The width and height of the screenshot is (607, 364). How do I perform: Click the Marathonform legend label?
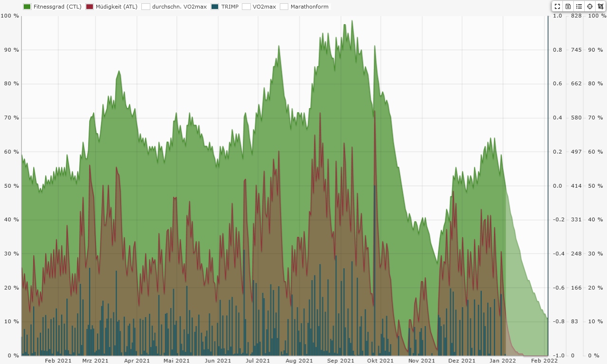pos(309,7)
